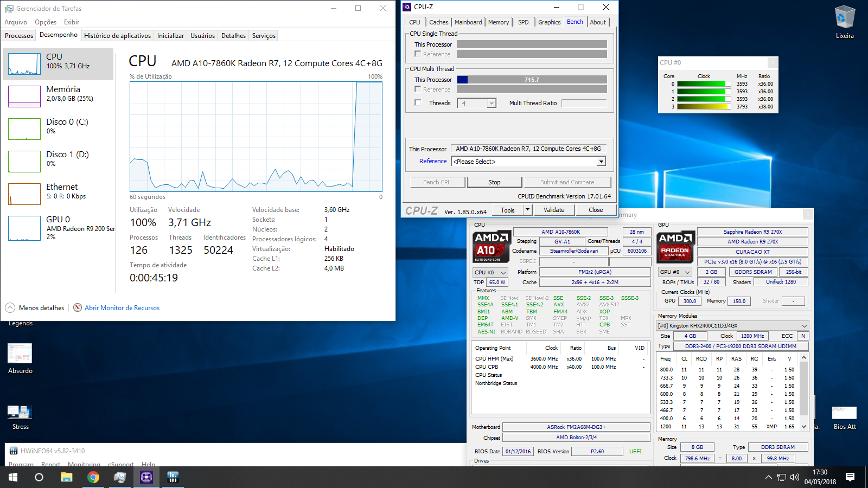Open the Tools dropdown arrow in CPU-Z
The height and width of the screenshot is (488, 868).
tap(527, 210)
